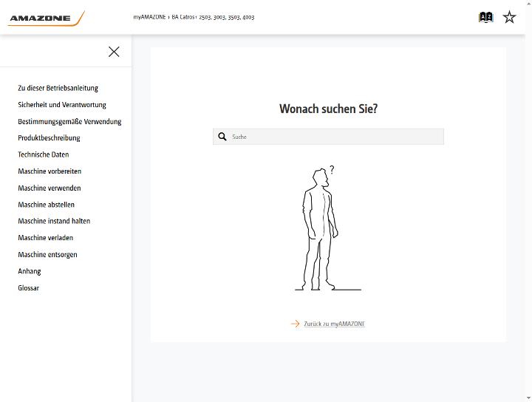Follow the Zurück zu myAMAZONE link
The width and height of the screenshot is (532, 402).
pyautogui.click(x=334, y=324)
